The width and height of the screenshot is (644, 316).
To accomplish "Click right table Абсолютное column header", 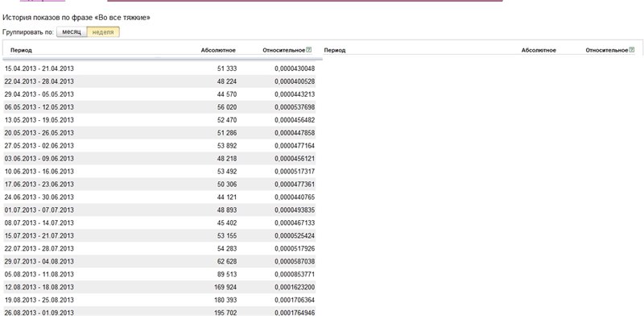I will pos(539,50).
